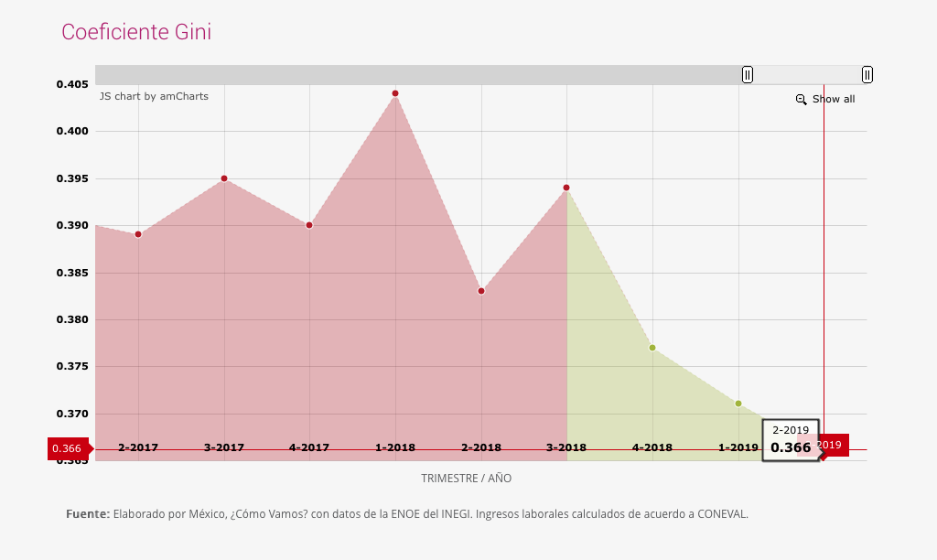Click the 3-2017 data point at 0.395

[x=224, y=178]
